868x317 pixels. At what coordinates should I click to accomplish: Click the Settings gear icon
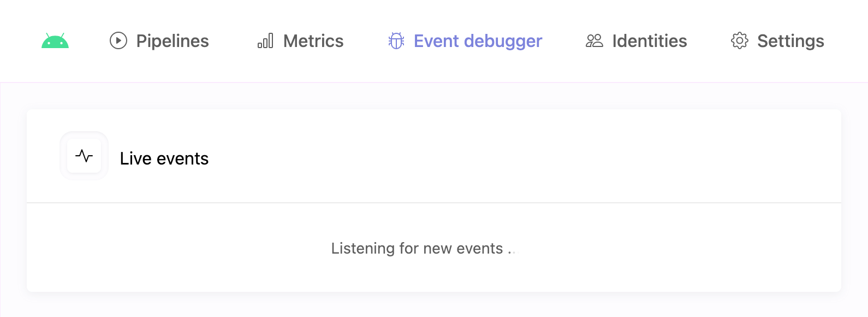[x=740, y=40]
